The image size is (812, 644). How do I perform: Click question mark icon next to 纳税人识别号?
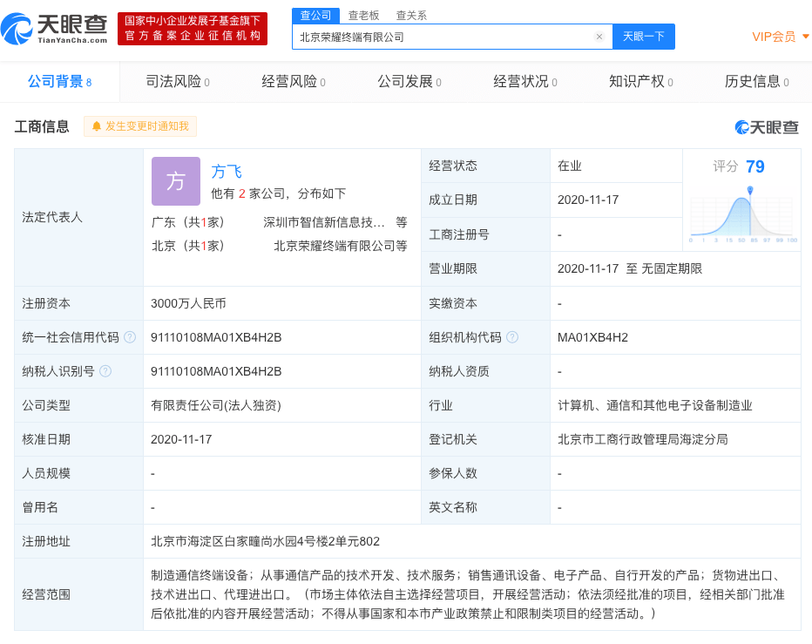107,371
